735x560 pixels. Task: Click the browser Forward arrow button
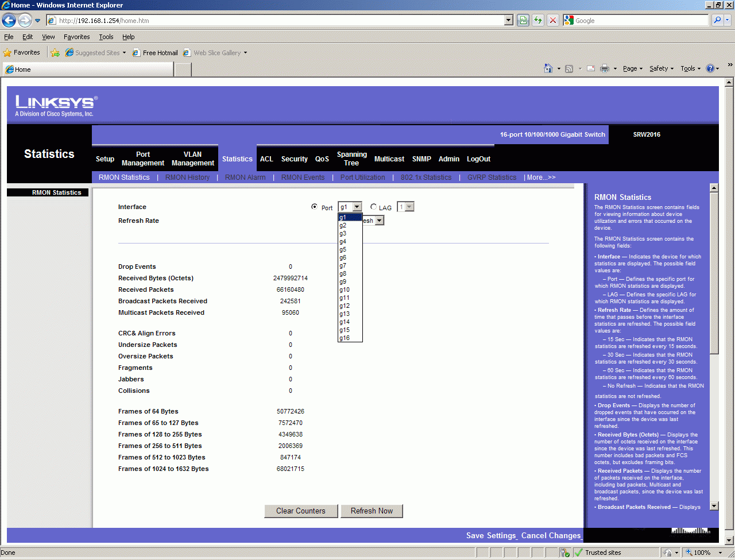25,21
